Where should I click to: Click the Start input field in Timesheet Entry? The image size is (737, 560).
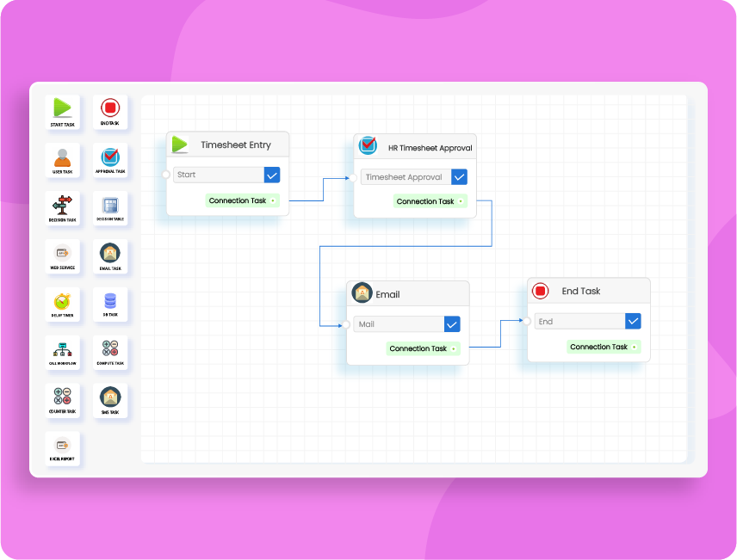[x=217, y=175]
